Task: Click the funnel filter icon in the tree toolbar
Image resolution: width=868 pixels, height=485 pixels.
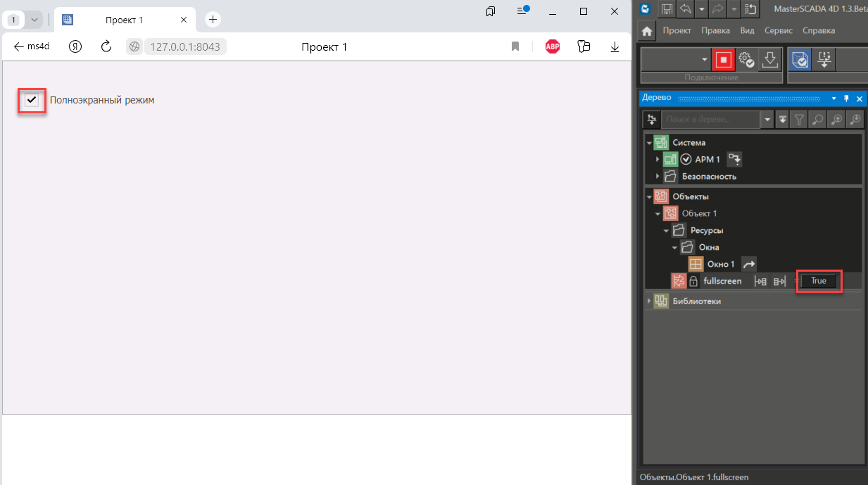Action: coord(800,120)
